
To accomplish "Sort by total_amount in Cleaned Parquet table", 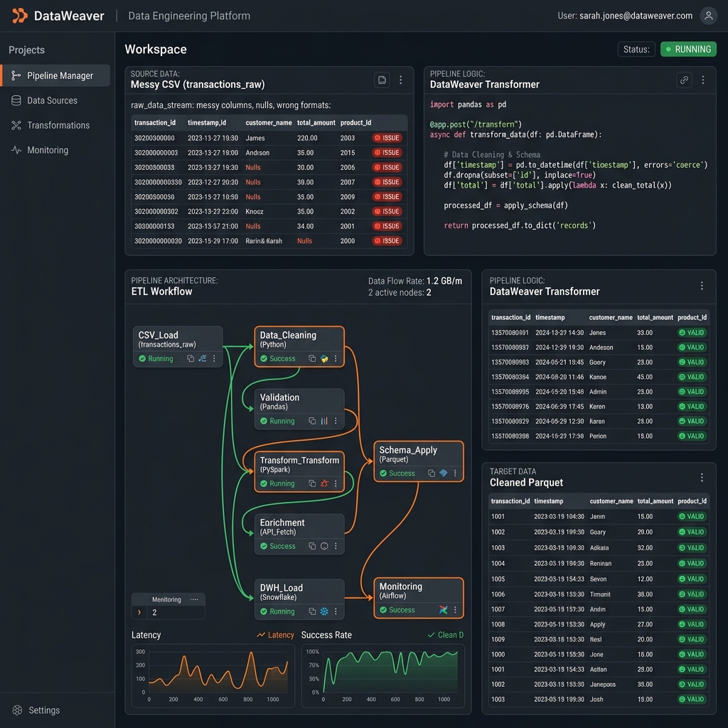I will click(655, 501).
